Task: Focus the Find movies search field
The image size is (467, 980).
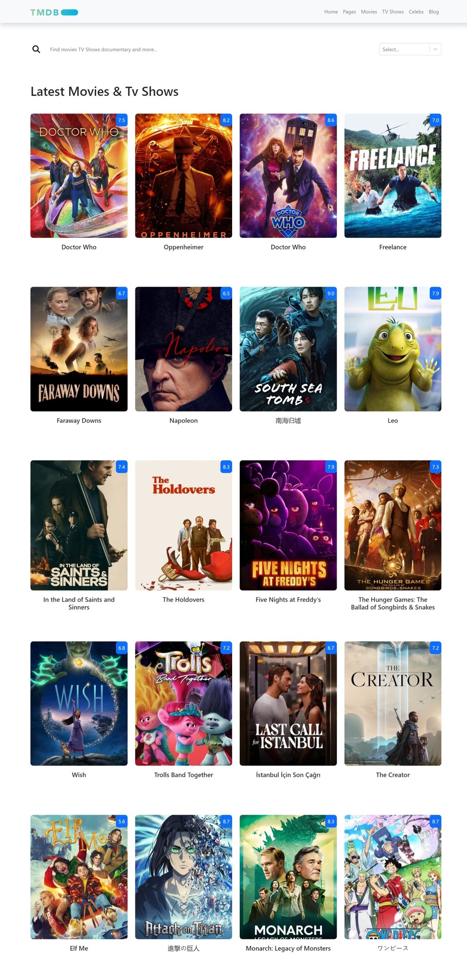Action: point(210,49)
